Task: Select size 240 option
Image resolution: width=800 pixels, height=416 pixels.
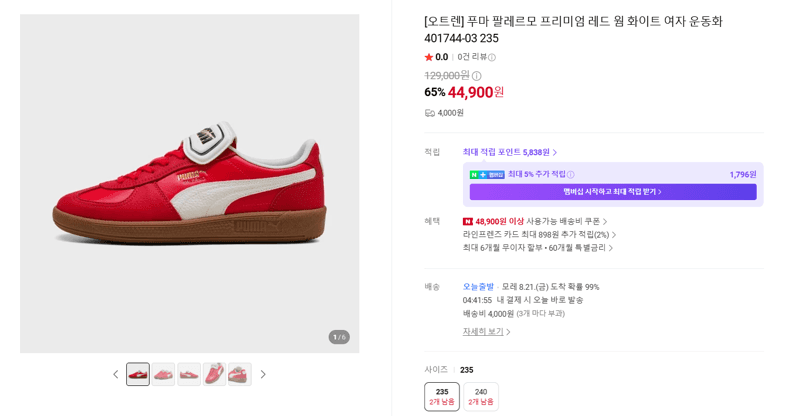Action: tap(481, 397)
